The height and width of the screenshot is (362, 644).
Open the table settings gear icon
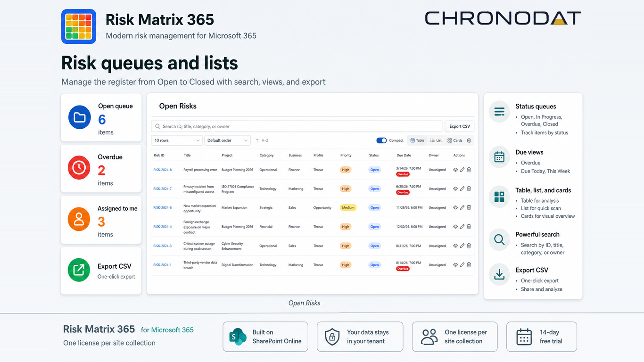point(469,140)
